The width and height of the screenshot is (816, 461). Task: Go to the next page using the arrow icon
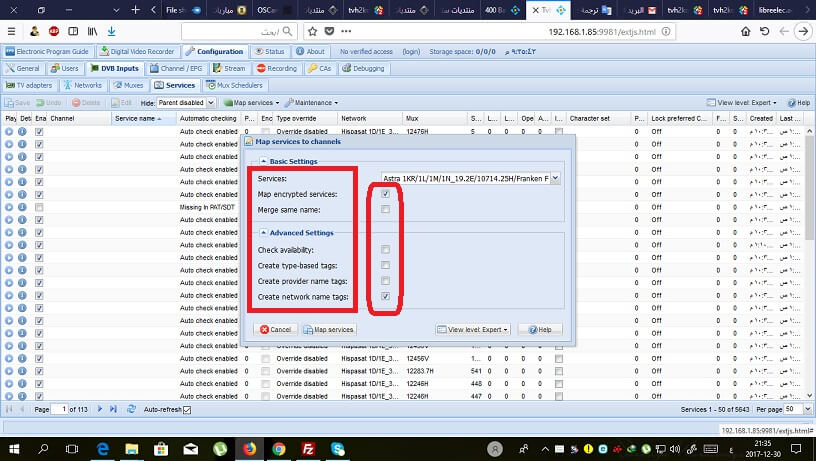pos(100,409)
